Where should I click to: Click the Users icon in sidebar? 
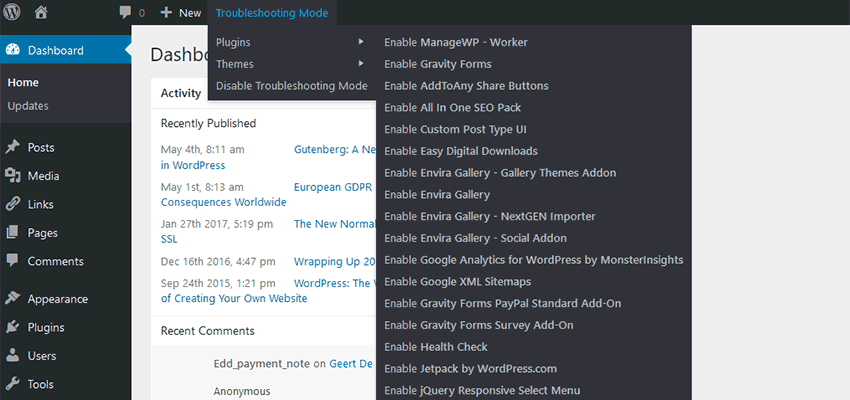[x=13, y=355]
